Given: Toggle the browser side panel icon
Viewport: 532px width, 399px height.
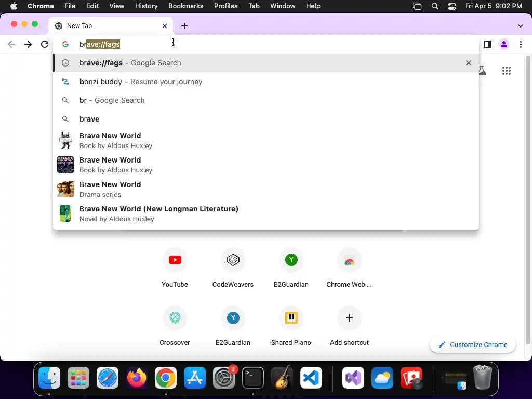Looking at the screenshot, I should 487,44.
